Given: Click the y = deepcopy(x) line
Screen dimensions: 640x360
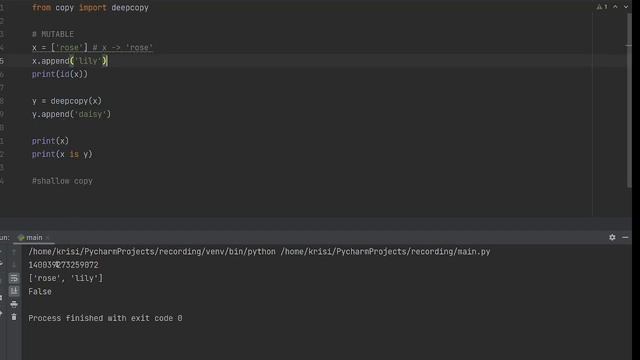Looking at the screenshot, I should [67, 101].
